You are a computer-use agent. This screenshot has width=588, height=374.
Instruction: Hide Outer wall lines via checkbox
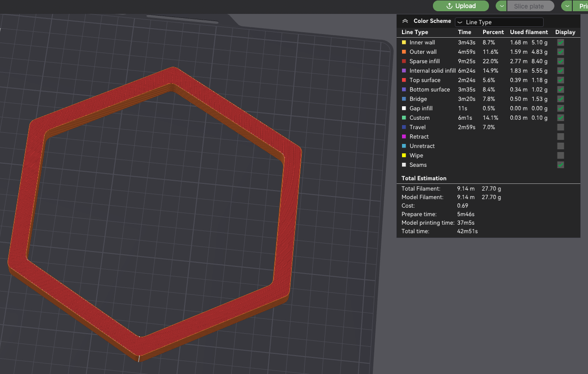coord(560,52)
